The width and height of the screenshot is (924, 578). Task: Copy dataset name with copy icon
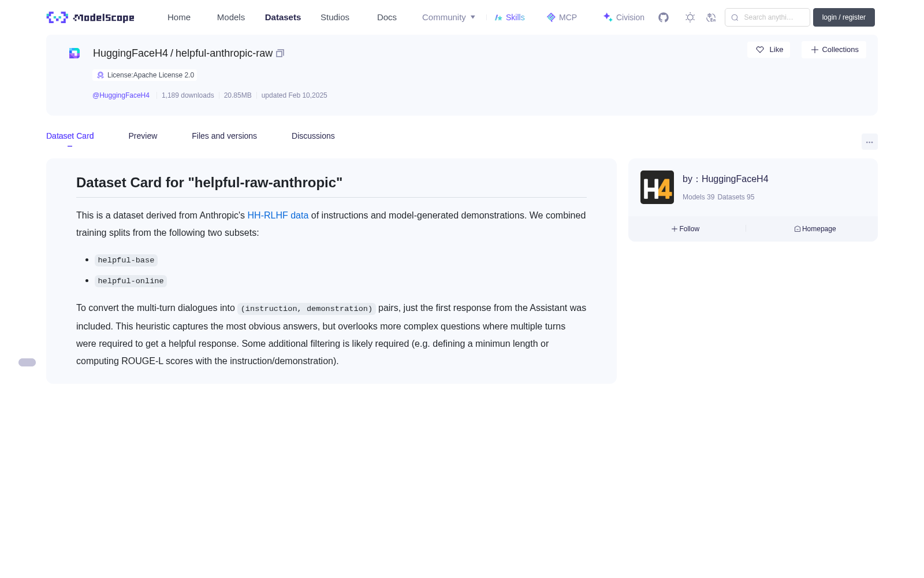(280, 53)
